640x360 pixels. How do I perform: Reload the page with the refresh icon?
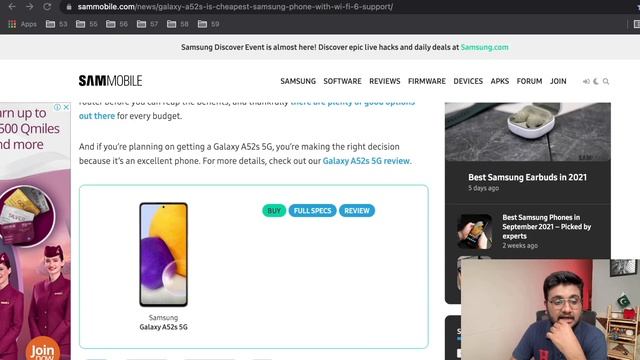point(47,7)
